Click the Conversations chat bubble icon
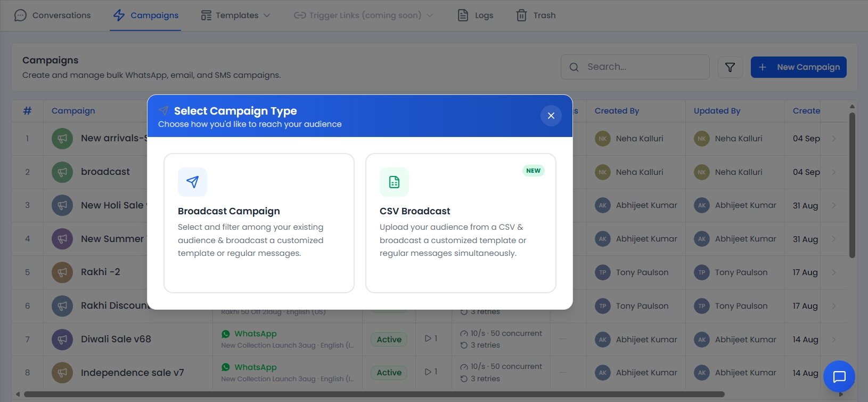The height and width of the screenshot is (402, 868). pyautogui.click(x=20, y=15)
